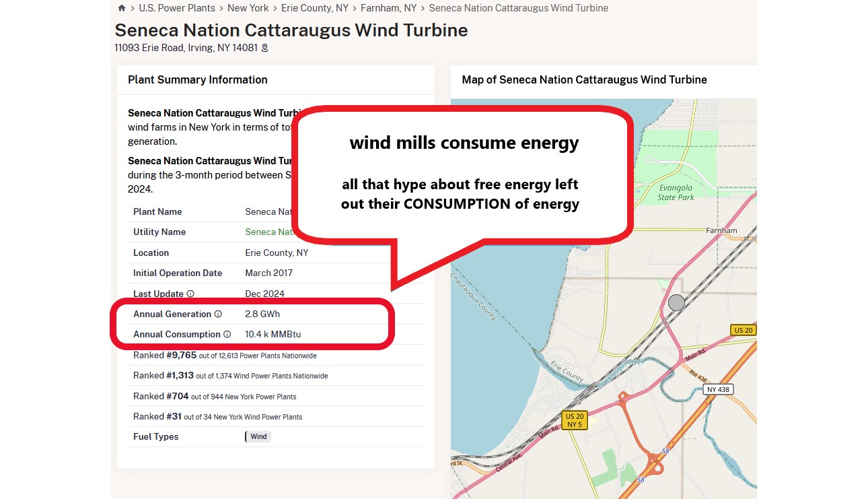The width and height of the screenshot is (868, 499).
Task: Click the green Utility Name link
Action: (x=269, y=232)
